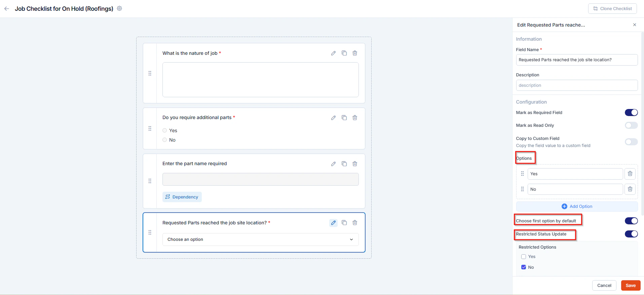Delete the 'Enter the part name required' field

point(355,164)
